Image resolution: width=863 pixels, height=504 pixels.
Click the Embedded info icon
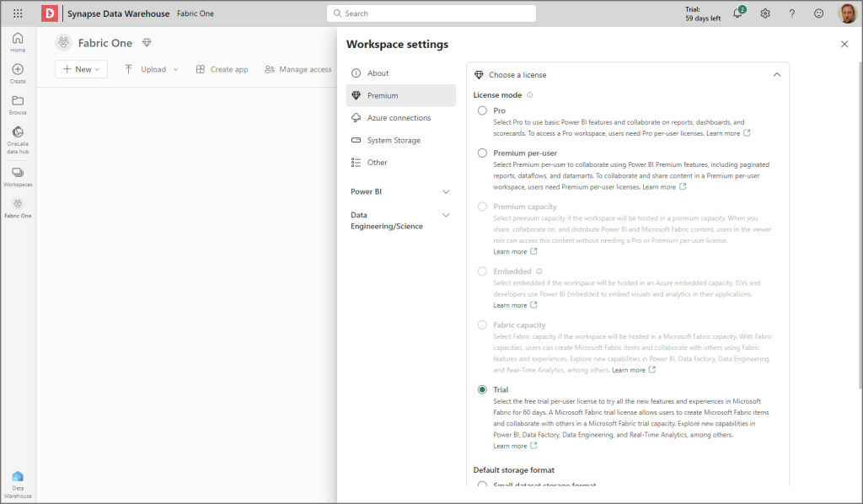[x=539, y=271]
